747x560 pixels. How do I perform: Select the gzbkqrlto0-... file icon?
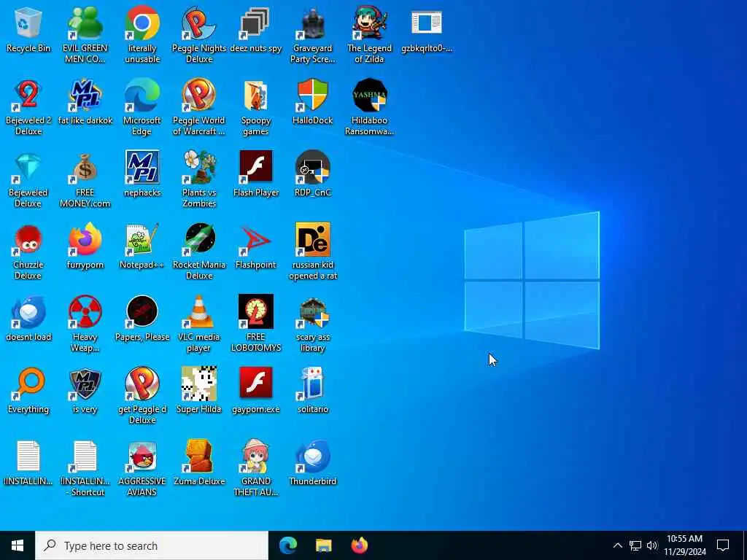426,23
